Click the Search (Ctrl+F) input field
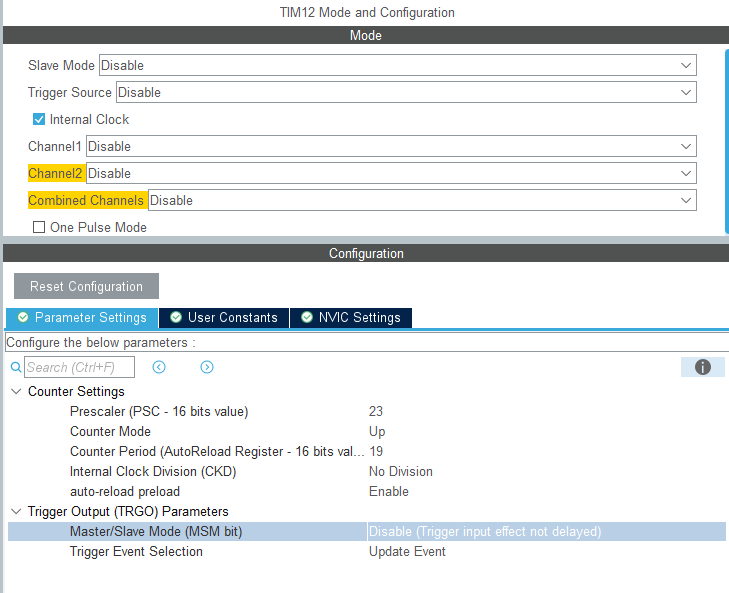Screen dimensions: 729x593 (x=80, y=367)
